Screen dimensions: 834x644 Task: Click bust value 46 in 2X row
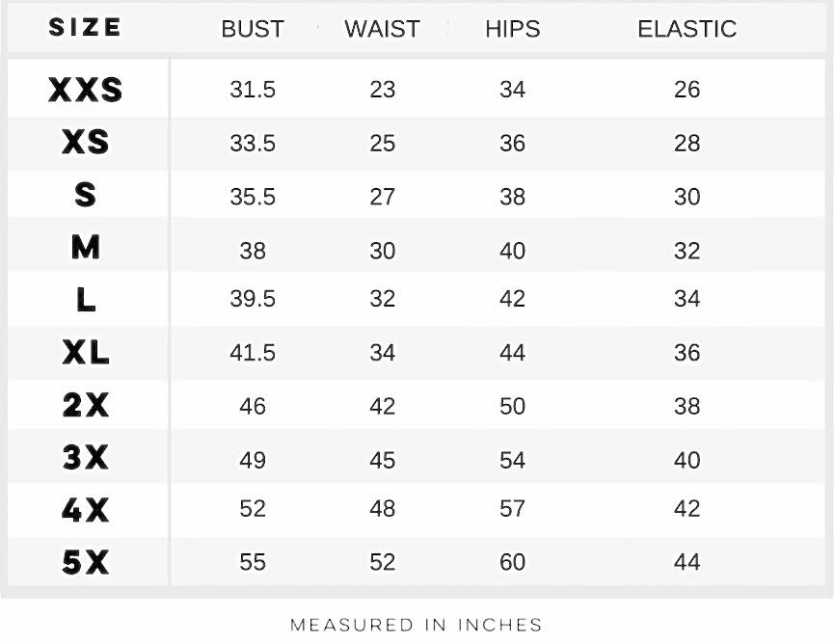pos(253,406)
